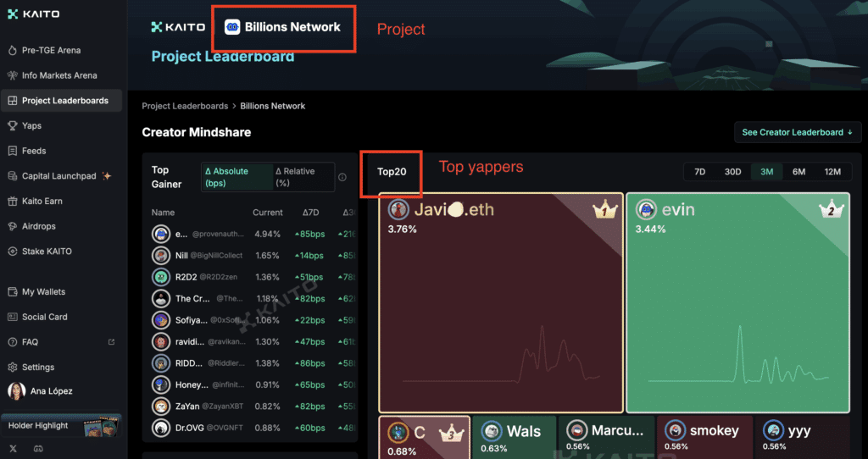Click the info icon beside Relative toggle

click(x=342, y=178)
